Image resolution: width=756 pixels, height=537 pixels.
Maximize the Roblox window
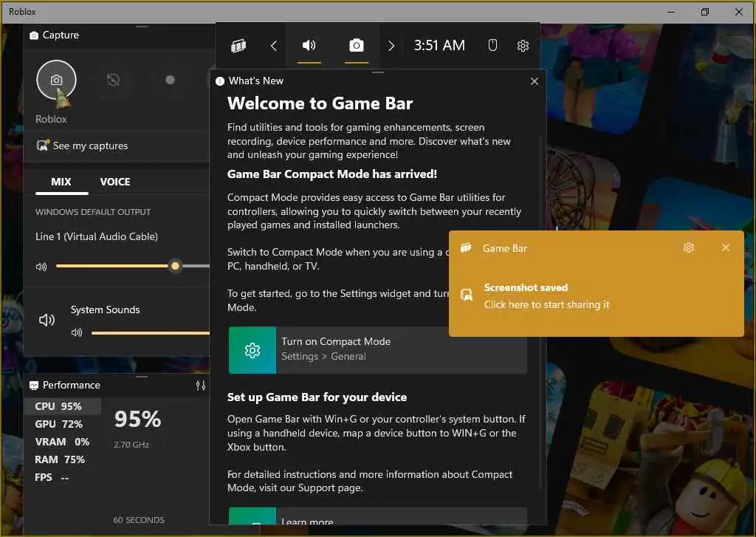[705, 12]
